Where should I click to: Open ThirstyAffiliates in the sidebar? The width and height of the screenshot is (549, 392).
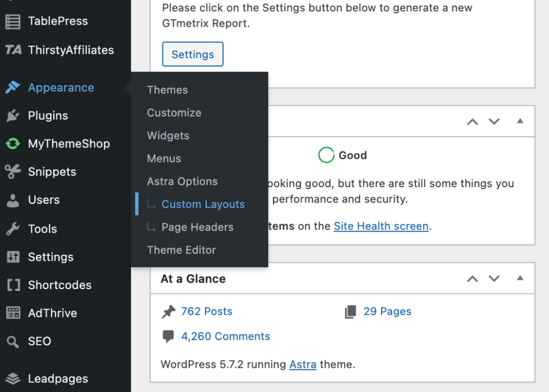(x=71, y=50)
